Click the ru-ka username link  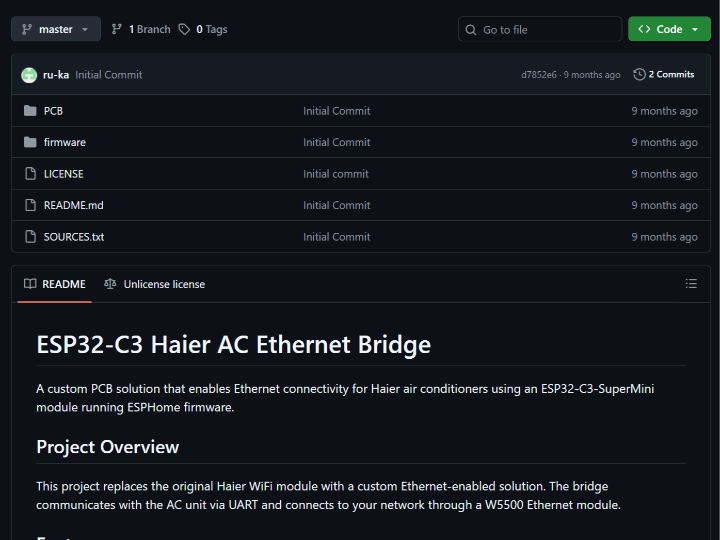click(56, 75)
